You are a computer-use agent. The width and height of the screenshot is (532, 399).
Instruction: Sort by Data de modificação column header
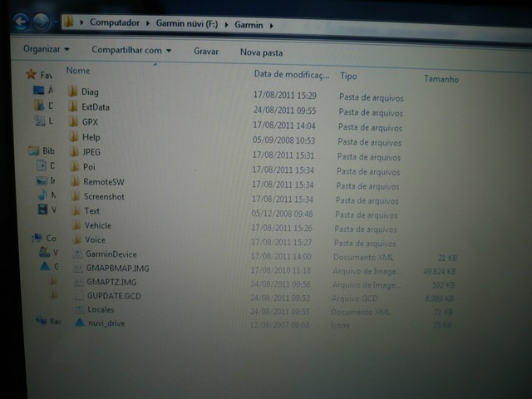point(292,74)
